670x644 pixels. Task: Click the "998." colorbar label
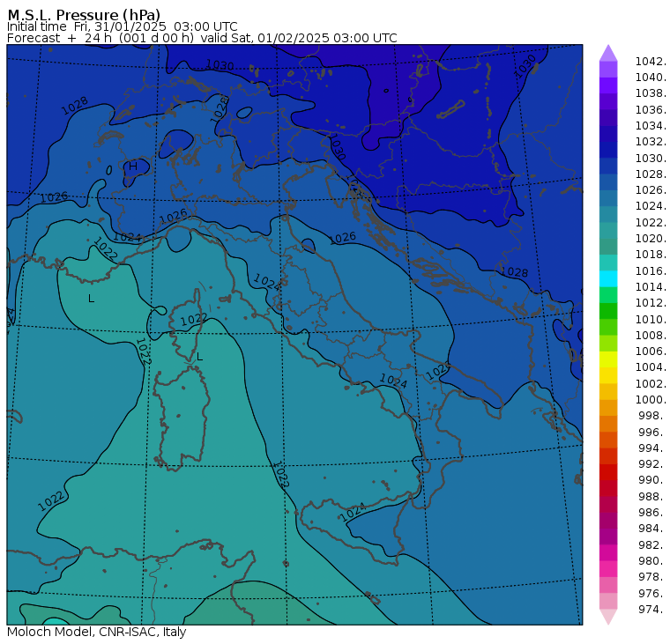coord(652,416)
